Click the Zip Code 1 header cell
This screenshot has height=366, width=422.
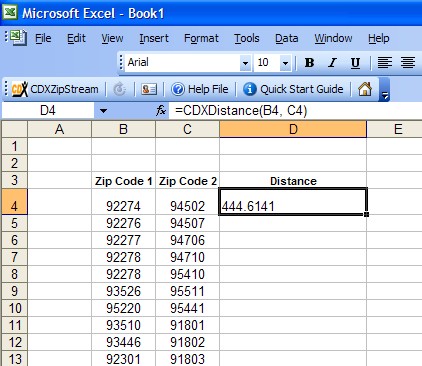[123, 181]
